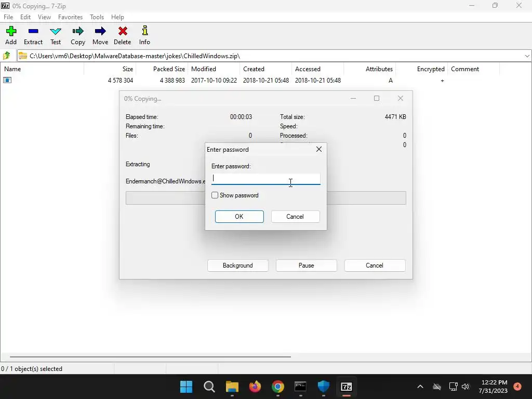Click Background button in copying dialog
This screenshot has width=532, height=399.
pos(237,265)
